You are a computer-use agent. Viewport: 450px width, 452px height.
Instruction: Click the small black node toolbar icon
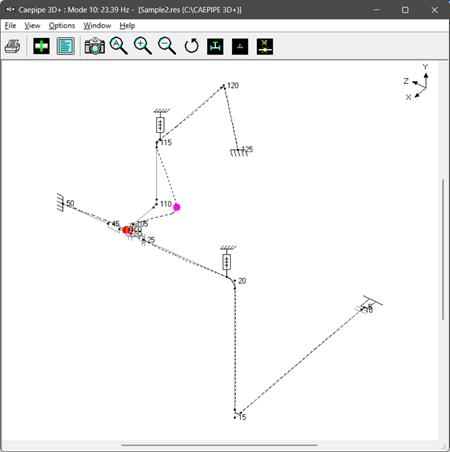(x=240, y=46)
